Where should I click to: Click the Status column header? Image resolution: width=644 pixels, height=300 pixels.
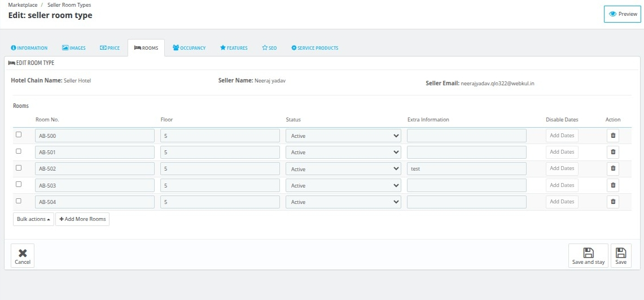293,120
